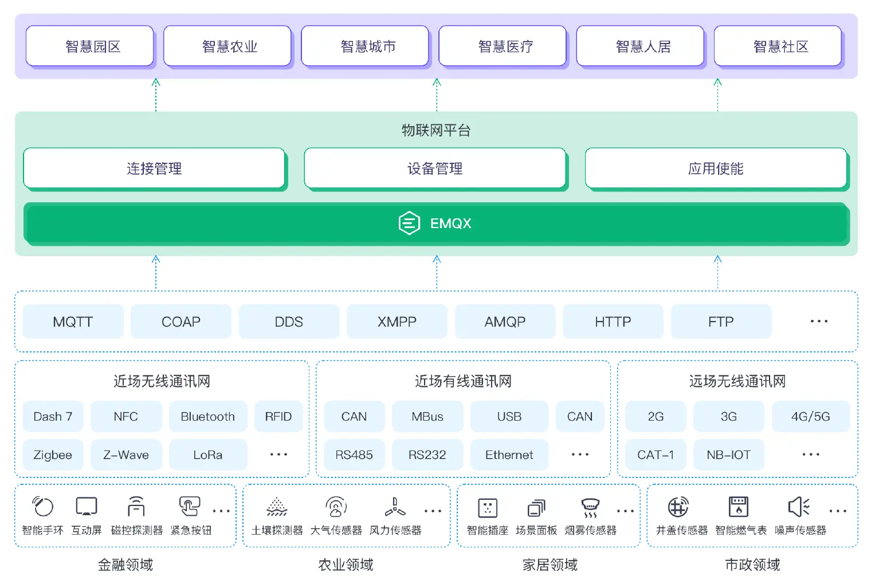Click the 远场无线通讯网 heading

tap(737, 381)
